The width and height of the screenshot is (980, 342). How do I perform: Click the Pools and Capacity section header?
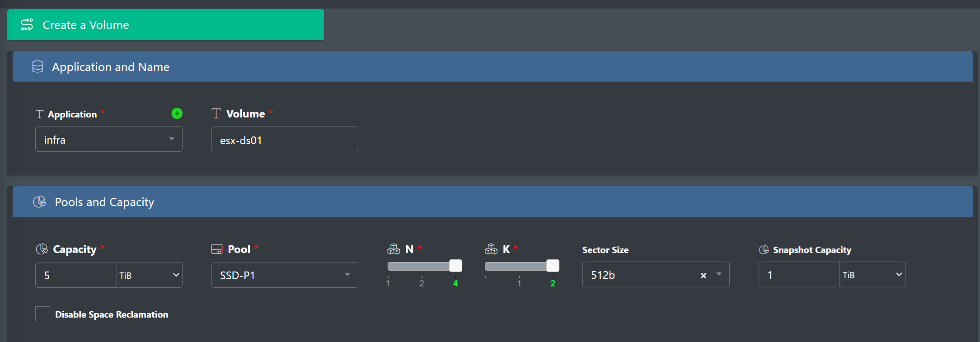[x=492, y=201]
